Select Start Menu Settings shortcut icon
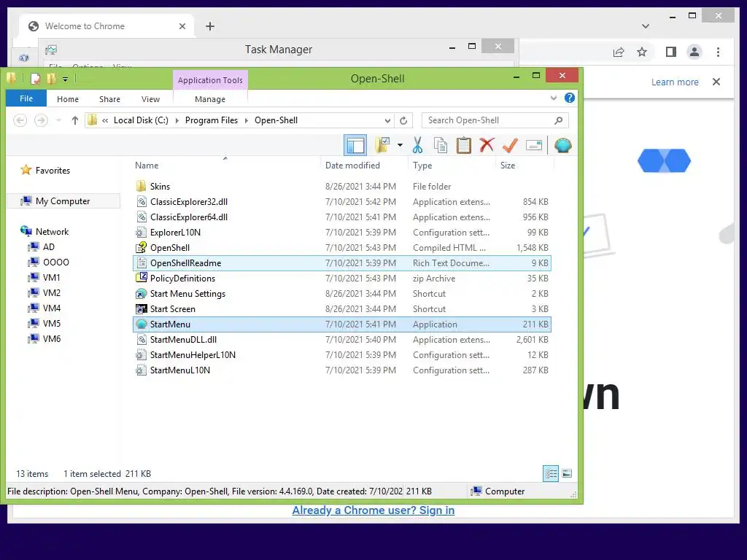This screenshot has width=747, height=560. tap(141, 293)
